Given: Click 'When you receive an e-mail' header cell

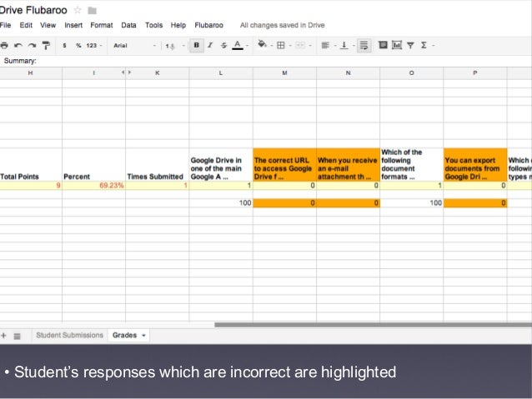Looking at the screenshot, I should (348, 164).
